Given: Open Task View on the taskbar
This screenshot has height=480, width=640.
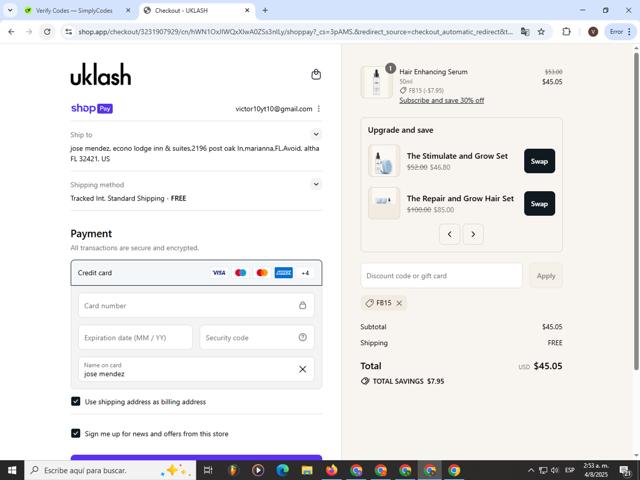Looking at the screenshot, I should coord(208,470).
